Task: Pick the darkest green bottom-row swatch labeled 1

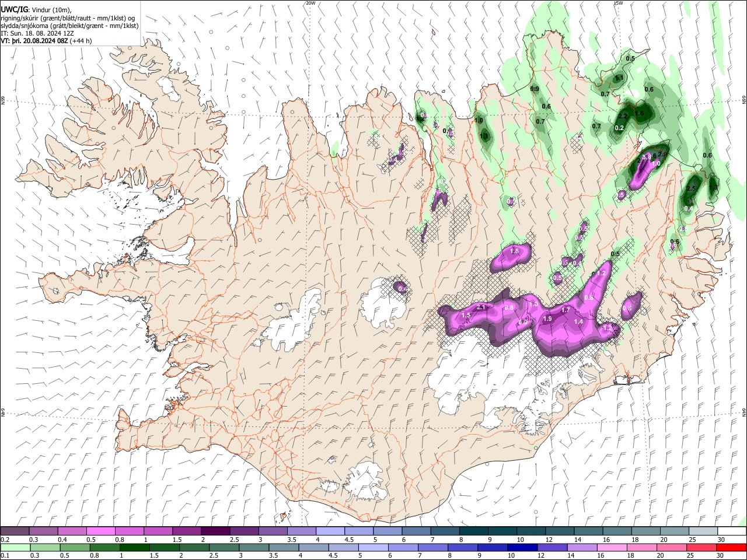Action: point(135,548)
